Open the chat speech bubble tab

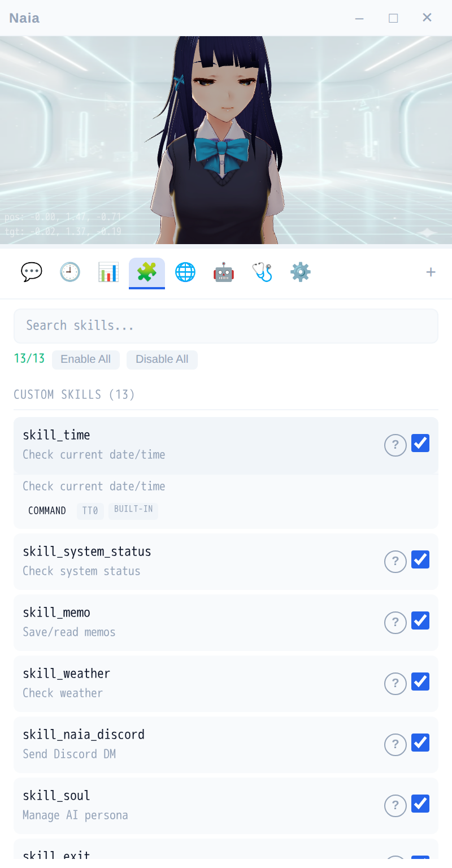[x=32, y=272]
